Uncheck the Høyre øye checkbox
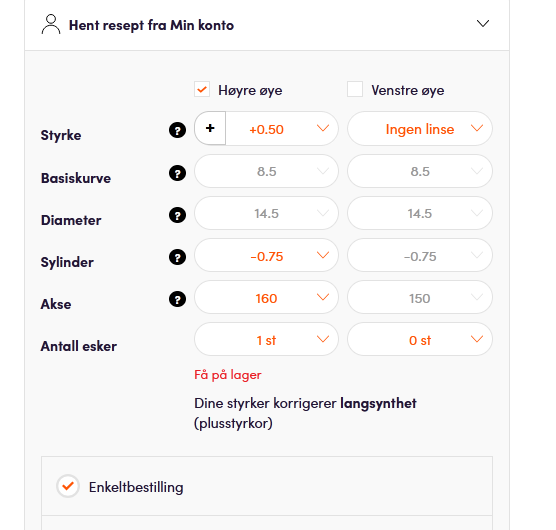The image size is (556, 530). coord(202,89)
